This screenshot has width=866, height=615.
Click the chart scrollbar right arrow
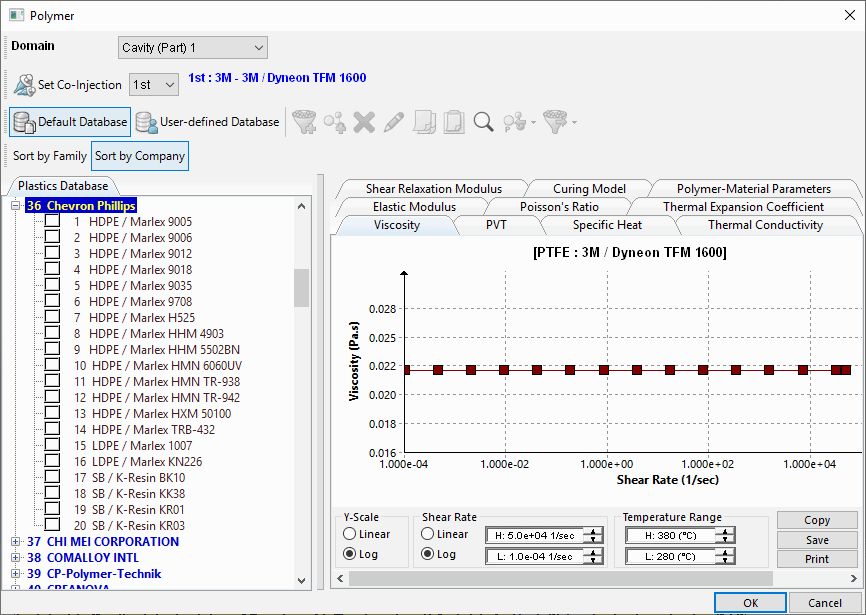(854, 579)
